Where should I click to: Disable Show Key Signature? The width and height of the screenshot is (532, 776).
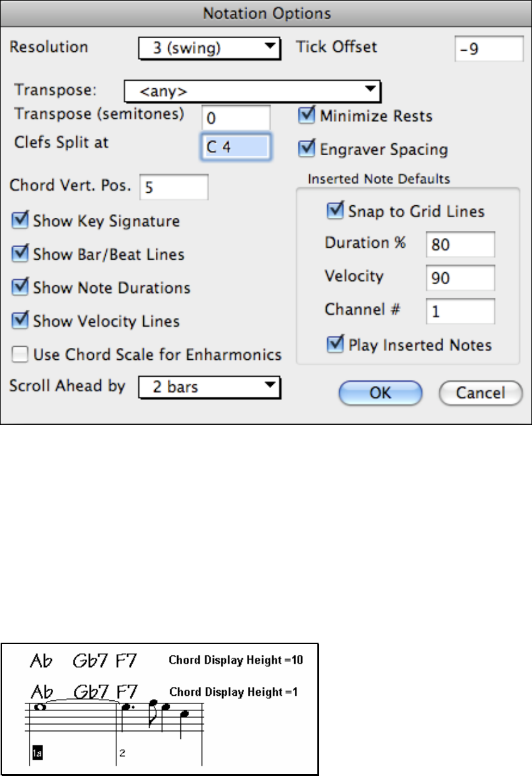tap(21, 220)
